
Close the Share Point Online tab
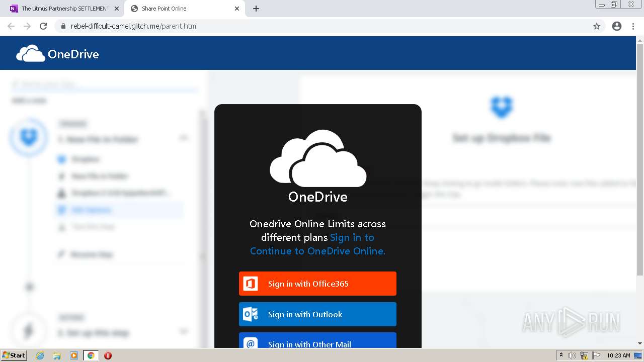(x=237, y=9)
